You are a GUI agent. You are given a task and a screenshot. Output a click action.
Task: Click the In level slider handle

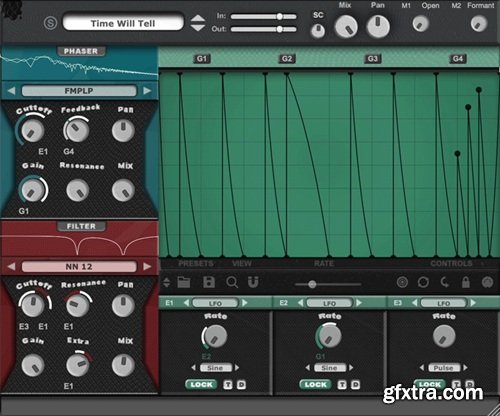(x=280, y=16)
